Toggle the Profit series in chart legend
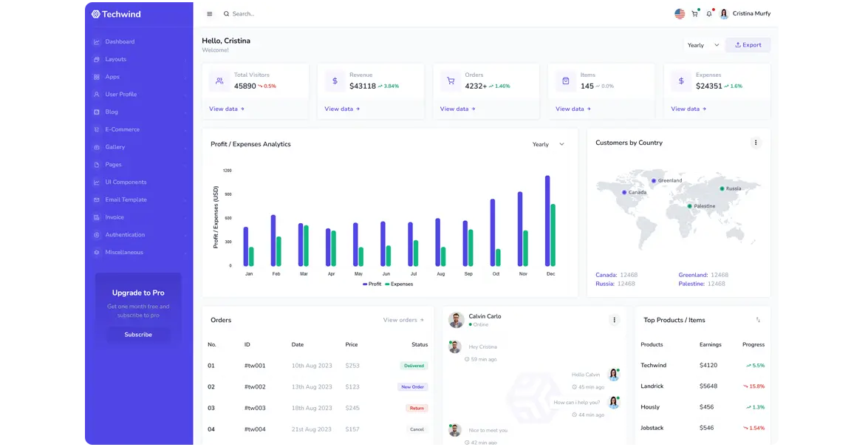 pyautogui.click(x=372, y=284)
